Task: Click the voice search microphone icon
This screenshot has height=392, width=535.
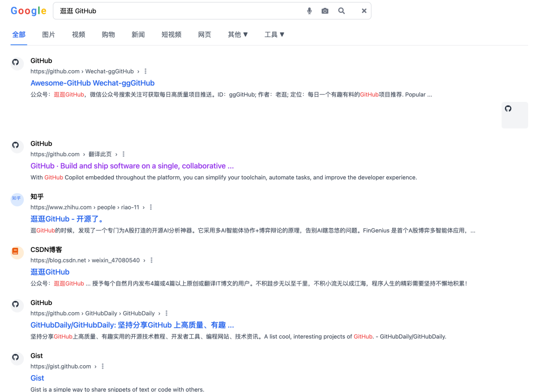Action: click(309, 10)
